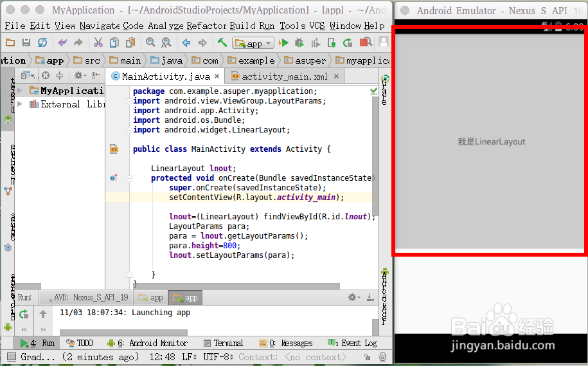Debug the app with the bug icon
The image size is (588, 366).
click(x=299, y=43)
